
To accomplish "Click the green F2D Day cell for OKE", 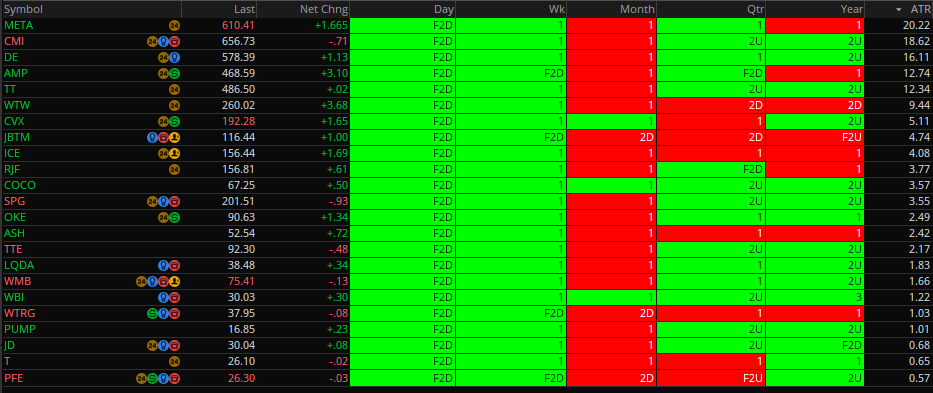I will tap(403, 217).
